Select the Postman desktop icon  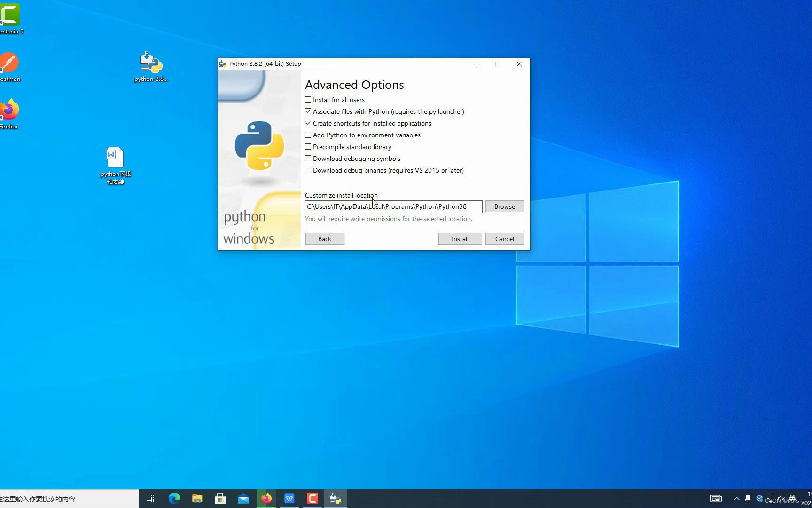[x=9, y=67]
